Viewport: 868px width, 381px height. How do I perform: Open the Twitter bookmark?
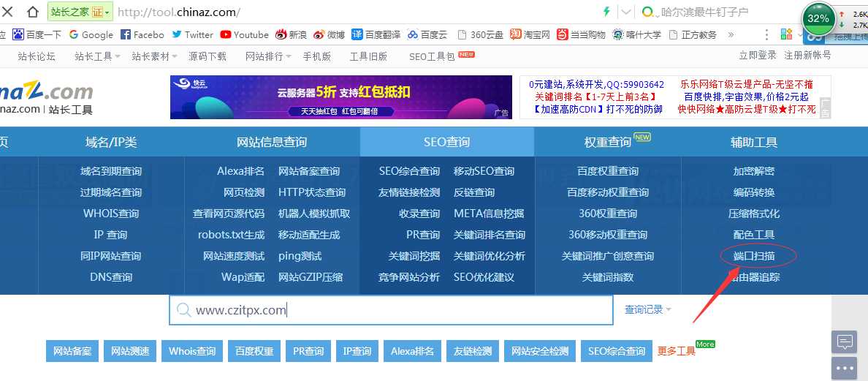coord(193,34)
